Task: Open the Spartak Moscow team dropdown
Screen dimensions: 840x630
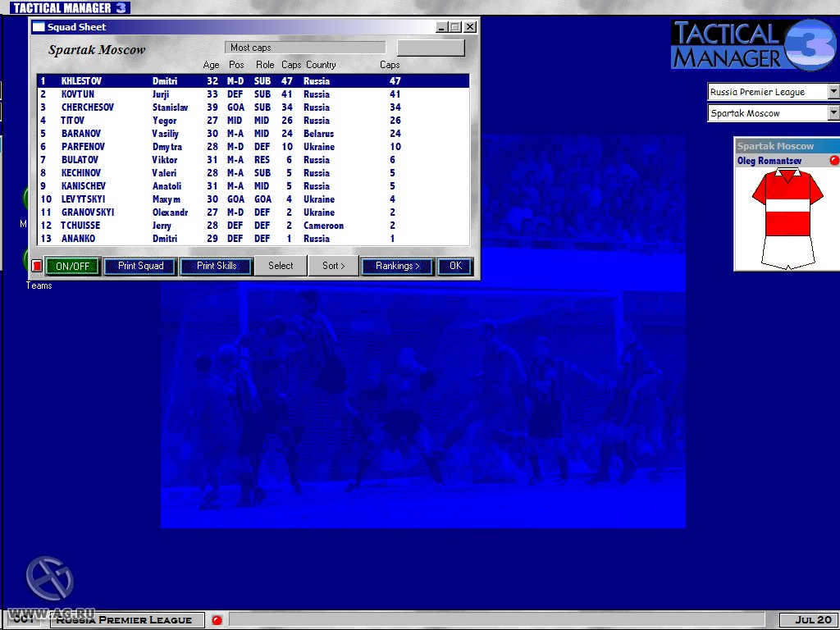Action: (x=833, y=113)
